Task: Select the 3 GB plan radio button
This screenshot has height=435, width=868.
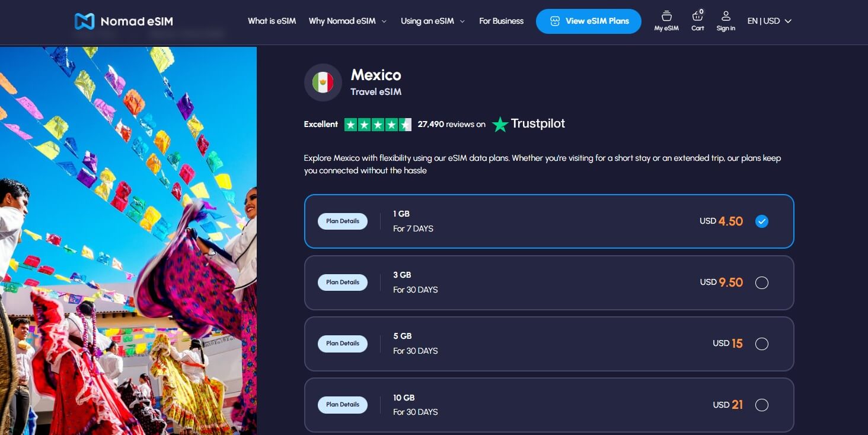Action: click(762, 282)
